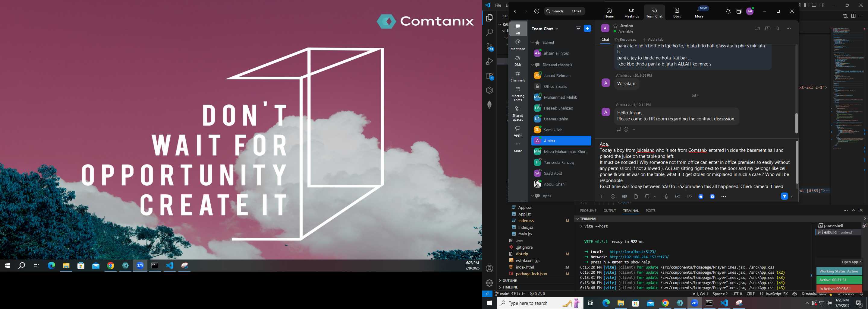Open Zoom history clock icon
The width and height of the screenshot is (868, 309).
pos(536,11)
